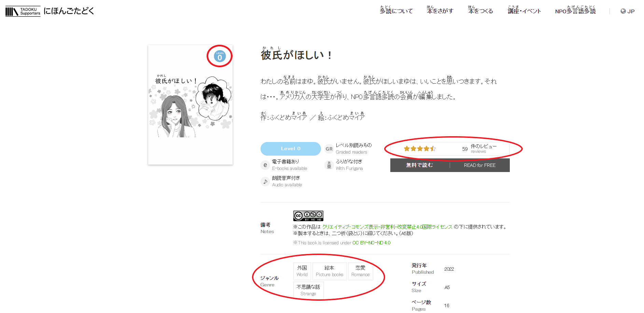Open the 本をさがす menu
This screenshot has height=313, width=644.
pyautogui.click(x=440, y=10)
